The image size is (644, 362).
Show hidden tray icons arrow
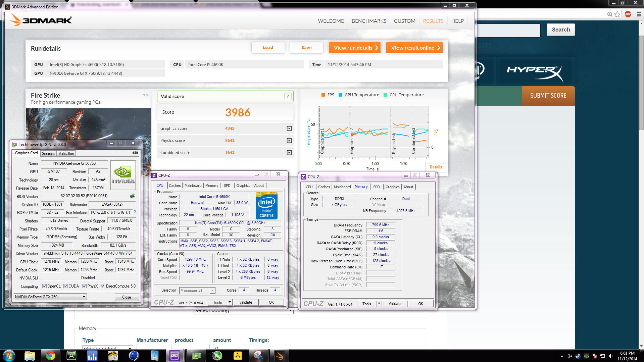[x=562, y=356]
